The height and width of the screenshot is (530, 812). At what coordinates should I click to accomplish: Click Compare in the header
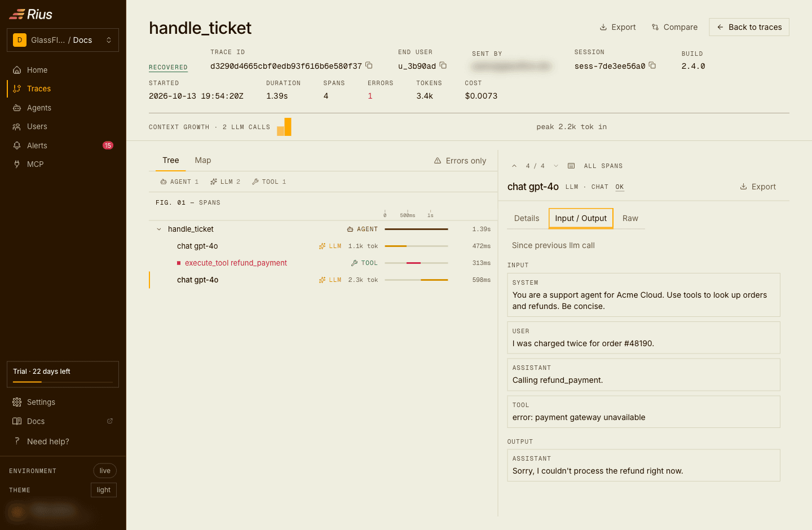point(674,27)
